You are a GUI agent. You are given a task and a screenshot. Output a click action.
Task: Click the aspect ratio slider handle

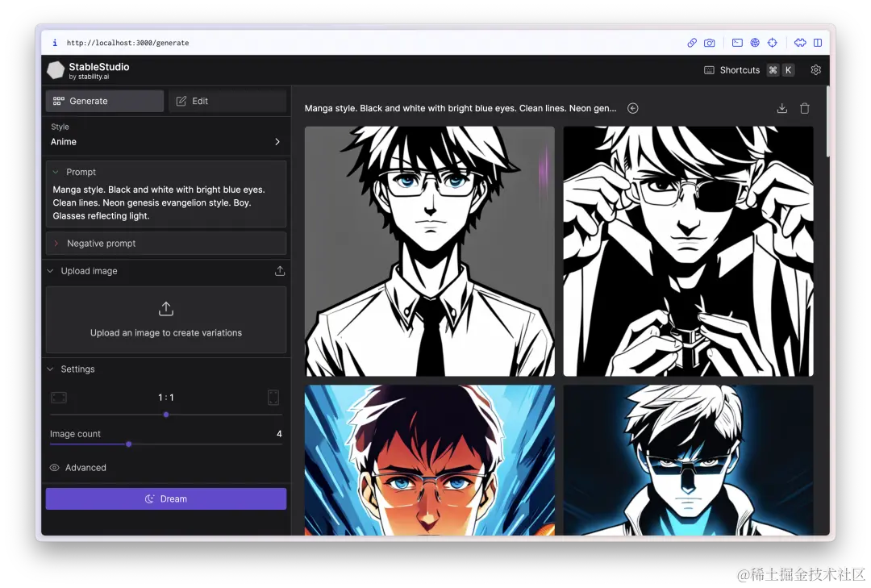(166, 415)
